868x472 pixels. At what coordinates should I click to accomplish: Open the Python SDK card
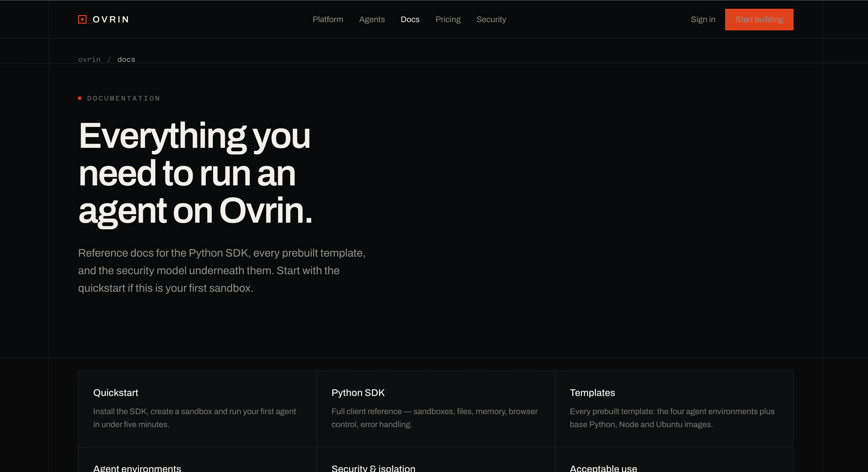tap(435, 409)
